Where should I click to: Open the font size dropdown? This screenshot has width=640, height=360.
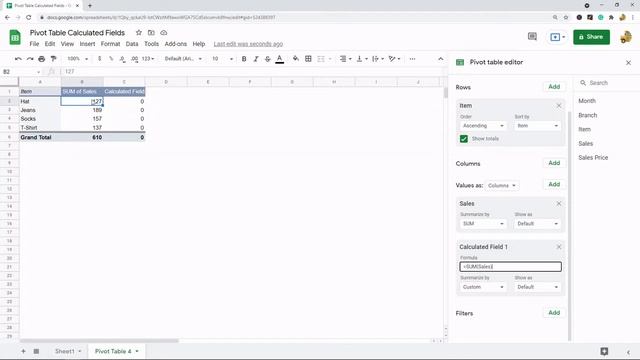pos(222,59)
